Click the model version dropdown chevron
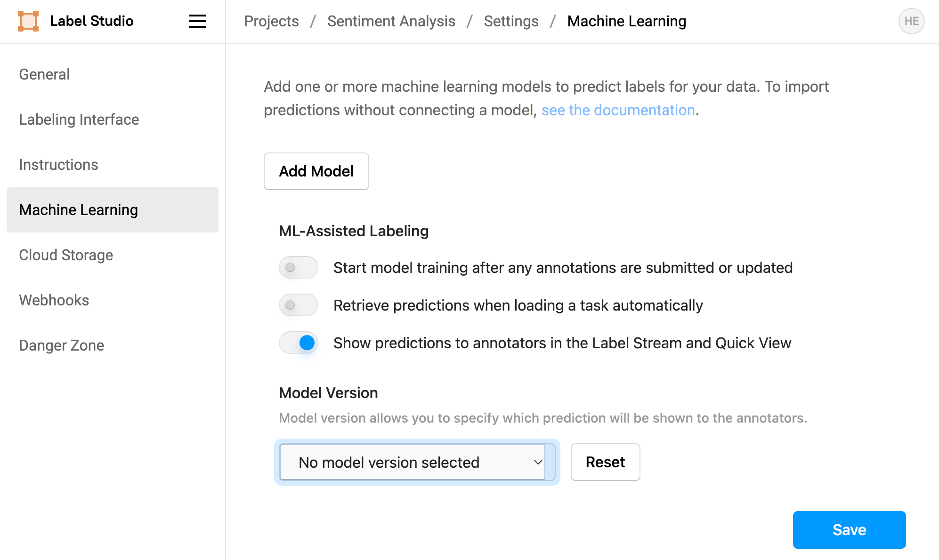Image resolution: width=939 pixels, height=560 pixels. [538, 462]
